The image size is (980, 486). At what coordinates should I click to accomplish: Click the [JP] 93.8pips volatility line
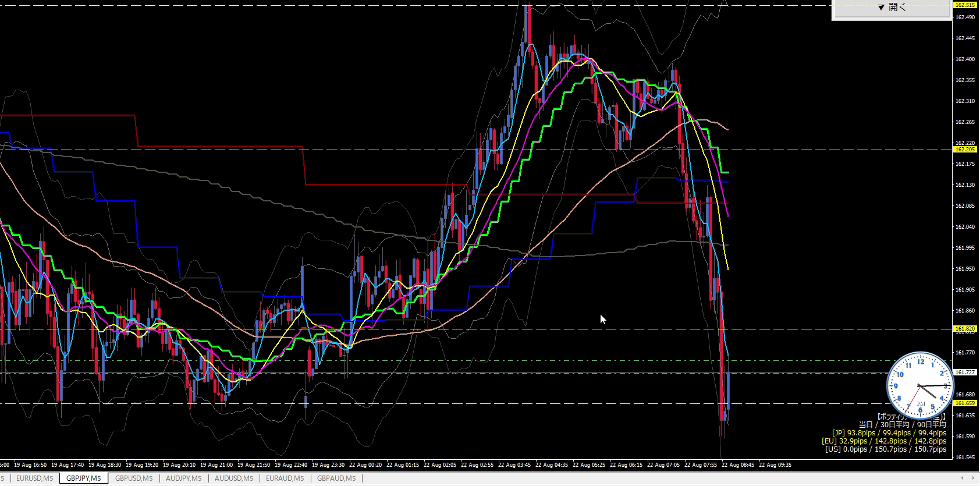(889, 433)
